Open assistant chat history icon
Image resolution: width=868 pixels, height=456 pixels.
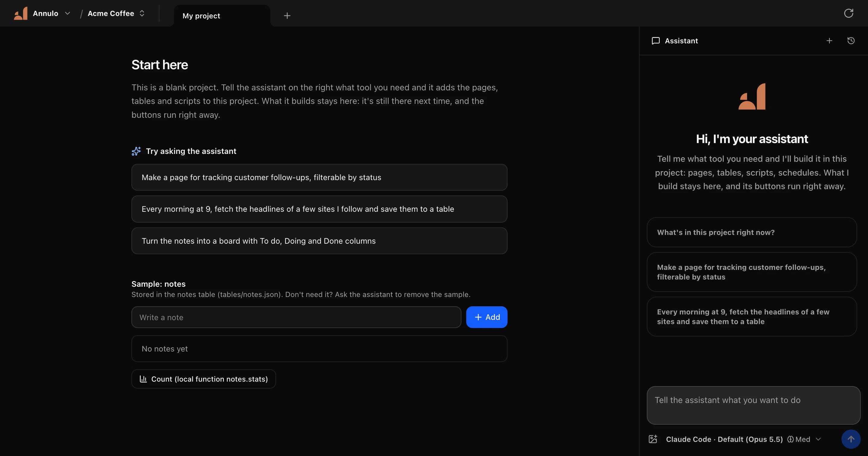pos(851,41)
